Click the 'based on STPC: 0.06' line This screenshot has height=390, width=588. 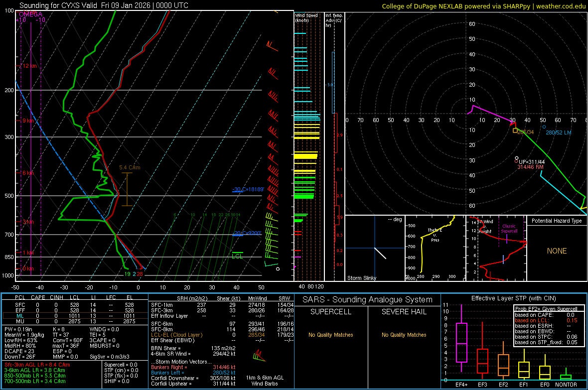(x=546, y=337)
